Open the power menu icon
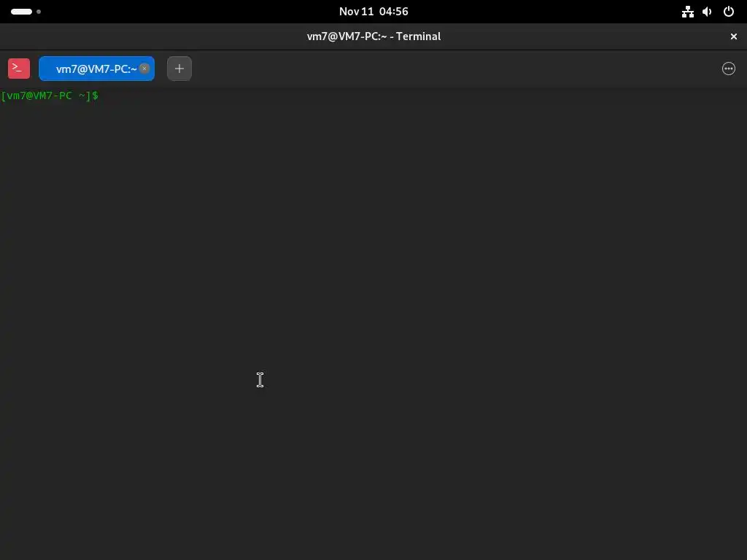This screenshot has width=747, height=560. (729, 12)
